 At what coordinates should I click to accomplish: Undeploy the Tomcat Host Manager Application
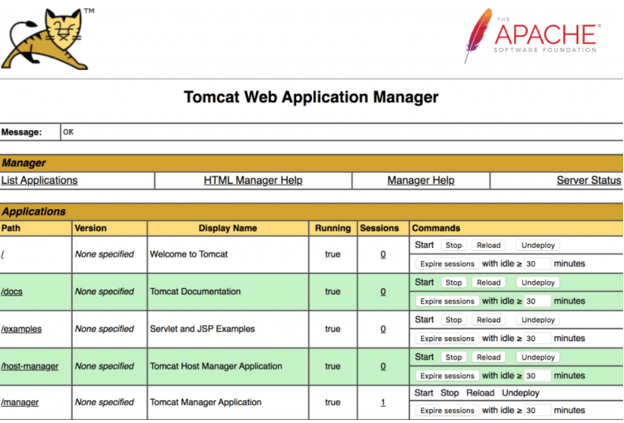[538, 357]
